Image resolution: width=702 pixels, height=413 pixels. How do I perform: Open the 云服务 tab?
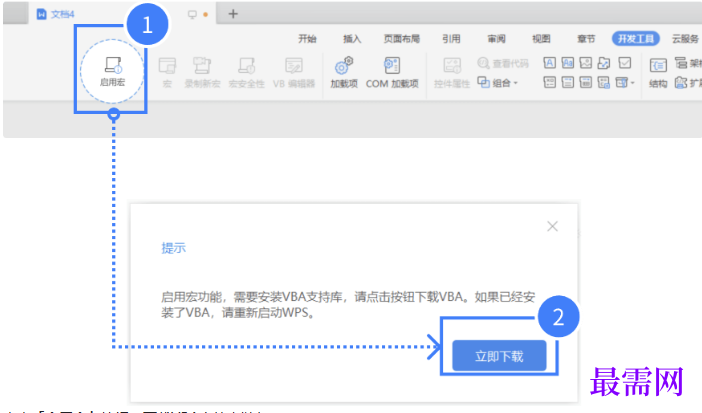685,39
